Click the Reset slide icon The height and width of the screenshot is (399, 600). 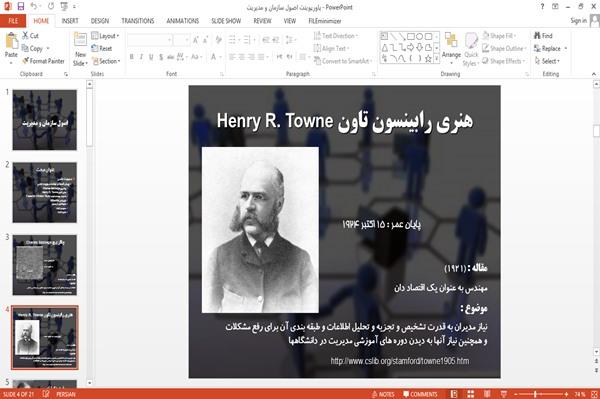point(95,48)
